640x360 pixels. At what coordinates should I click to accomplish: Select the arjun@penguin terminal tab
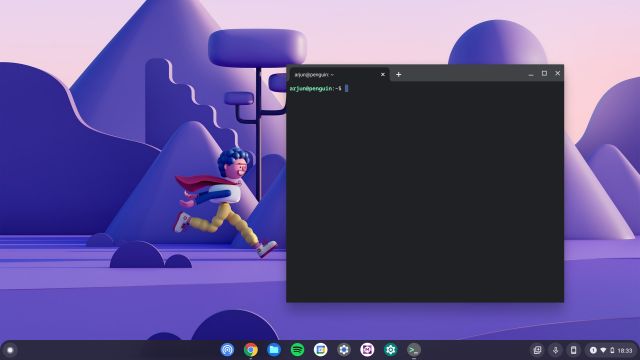(x=339, y=75)
